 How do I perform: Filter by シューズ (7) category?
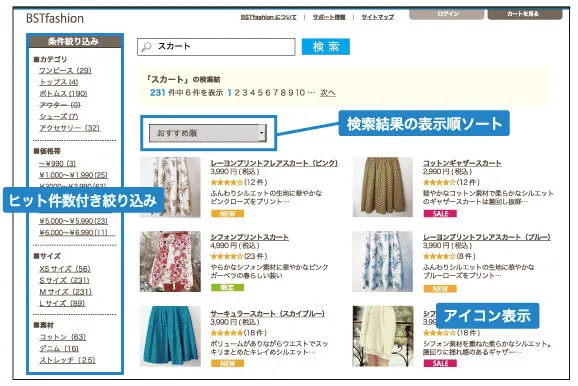(59, 117)
